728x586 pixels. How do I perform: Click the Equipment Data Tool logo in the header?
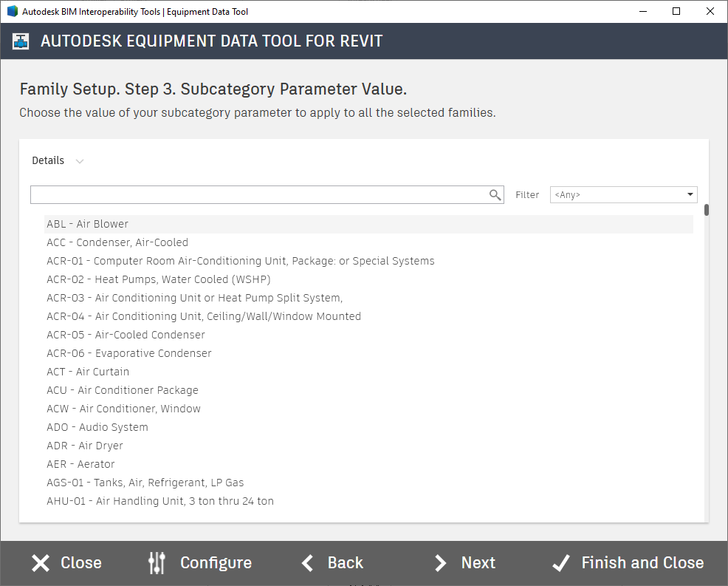pos(20,41)
